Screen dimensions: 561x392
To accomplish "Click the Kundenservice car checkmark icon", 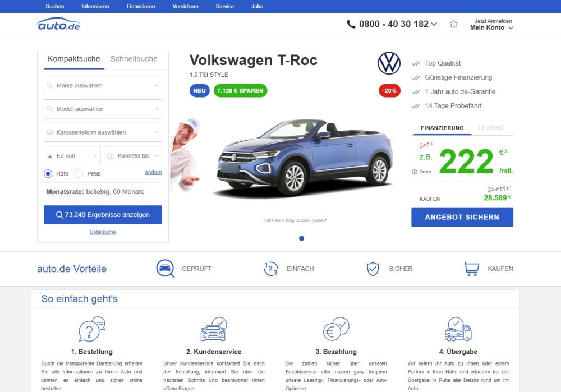I will coord(214,329).
